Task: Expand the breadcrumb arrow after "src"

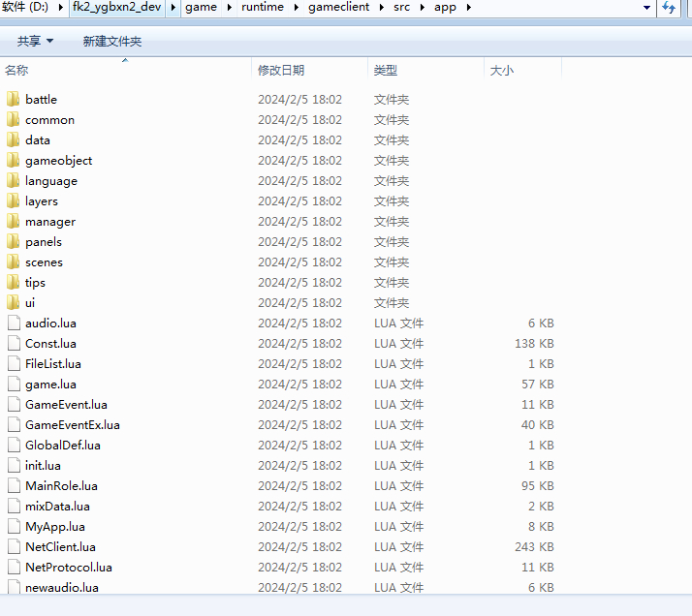Action: tap(422, 8)
